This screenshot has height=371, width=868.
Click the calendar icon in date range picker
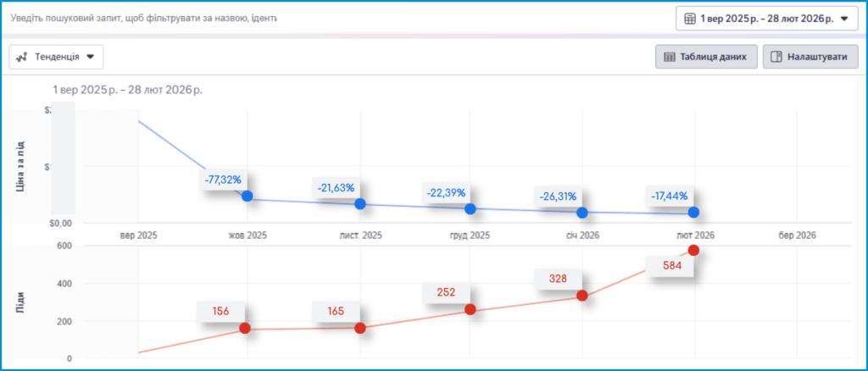(x=690, y=18)
